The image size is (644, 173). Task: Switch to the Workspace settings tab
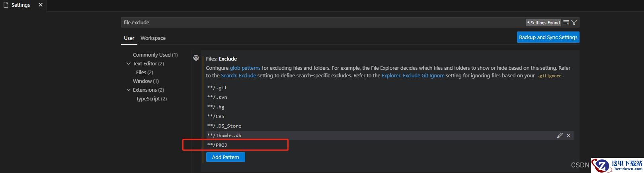pyautogui.click(x=153, y=38)
